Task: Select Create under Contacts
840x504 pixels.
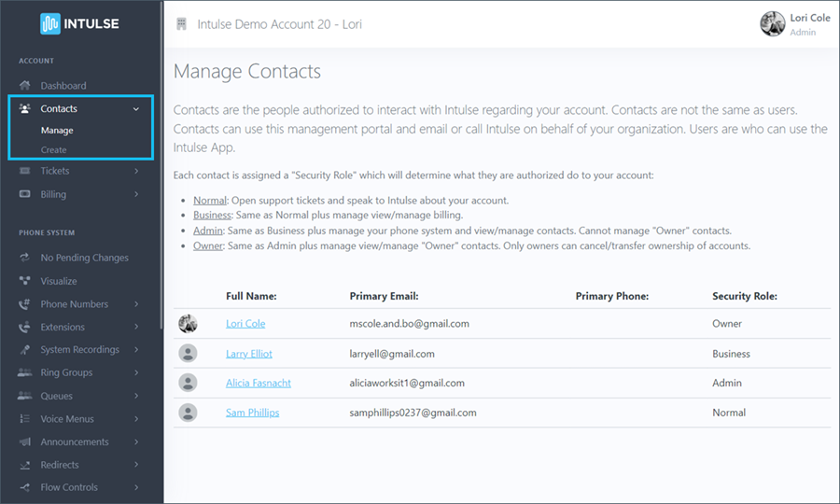Action: 53,150
